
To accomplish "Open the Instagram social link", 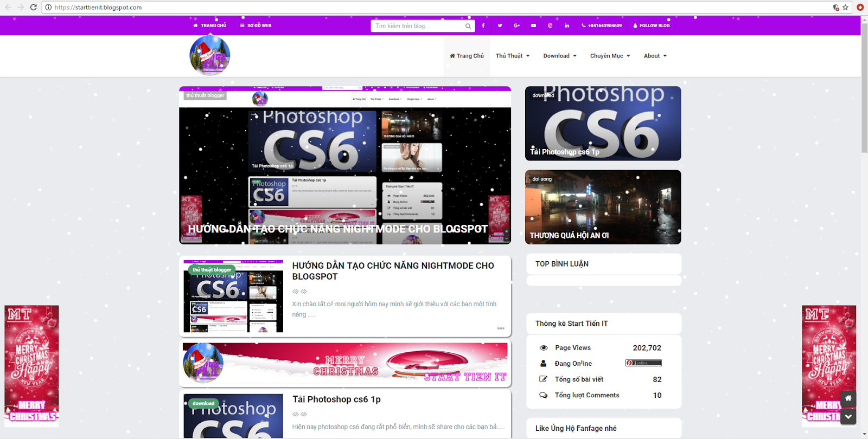I will (550, 25).
